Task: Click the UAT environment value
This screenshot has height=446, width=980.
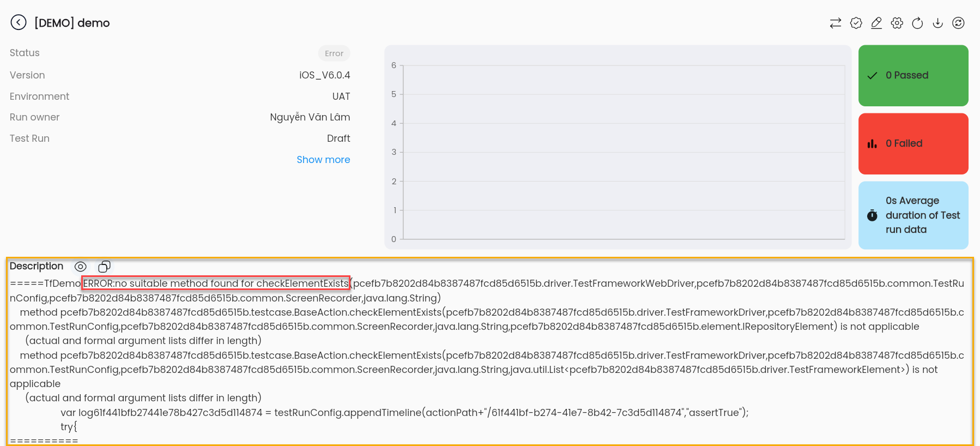Action: (341, 97)
